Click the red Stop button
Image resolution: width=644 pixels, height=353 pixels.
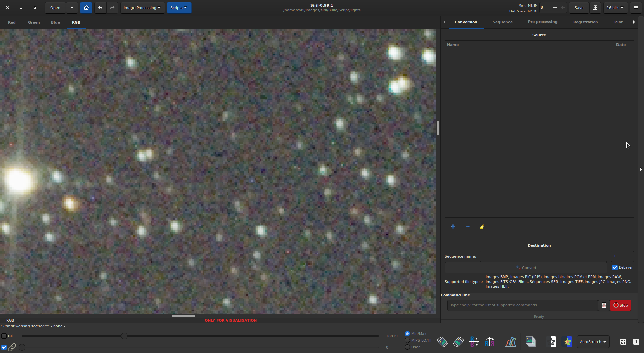click(621, 305)
